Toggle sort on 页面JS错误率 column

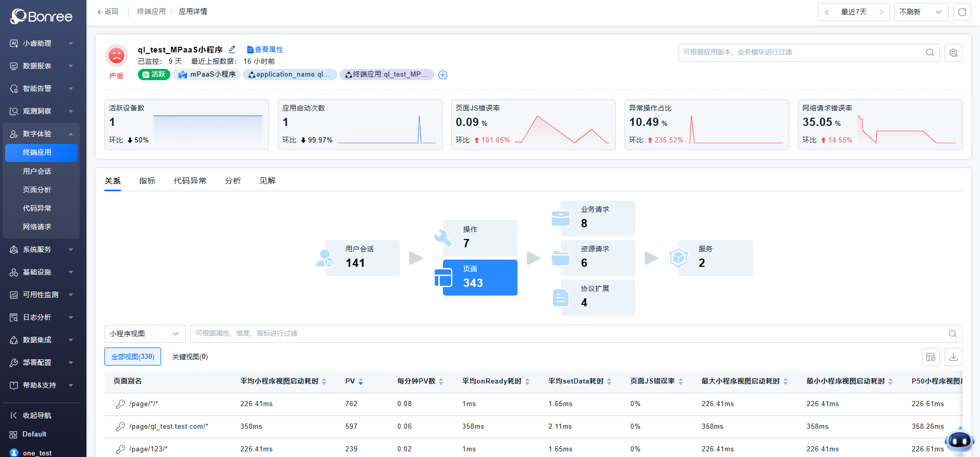coord(681,381)
